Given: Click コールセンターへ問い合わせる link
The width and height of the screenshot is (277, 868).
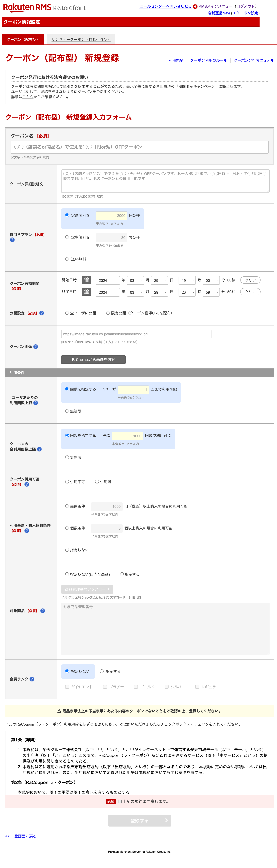Looking at the screenshot, I should (x=165, y=6).
